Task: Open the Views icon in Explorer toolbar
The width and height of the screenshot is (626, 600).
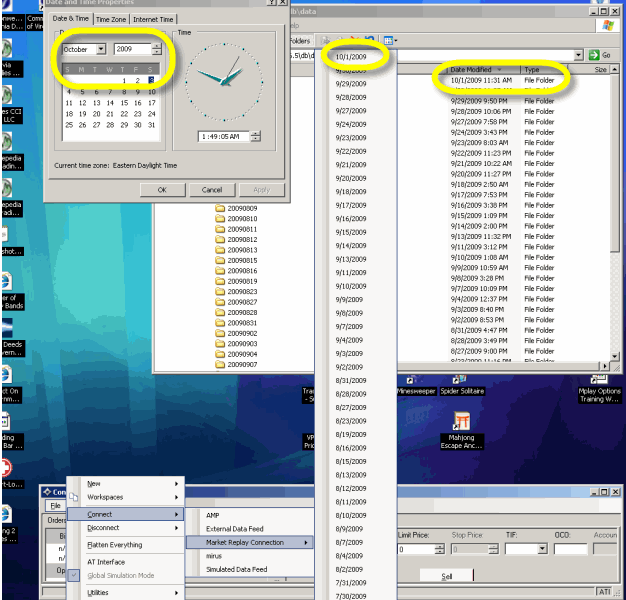Action: (388, 40)
